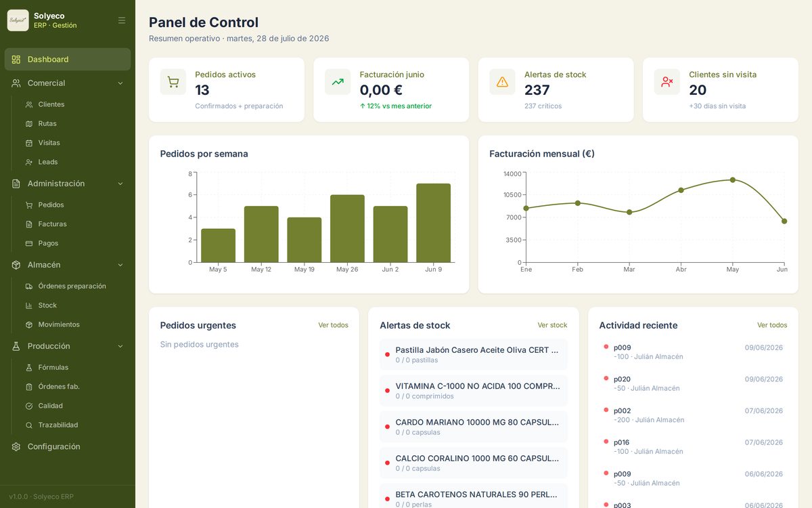Click the Configuración gear icon
The image size is (812, 508).
16,447
